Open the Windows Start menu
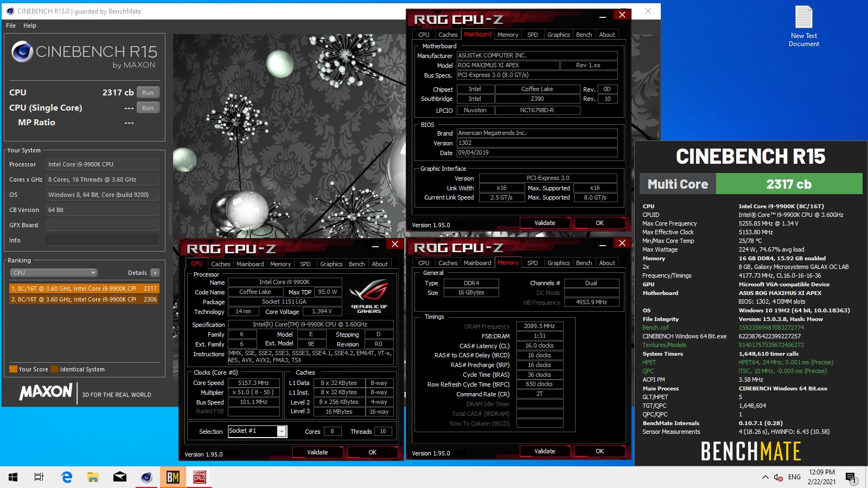Screen dimensions: 868x488 (13, 477)
